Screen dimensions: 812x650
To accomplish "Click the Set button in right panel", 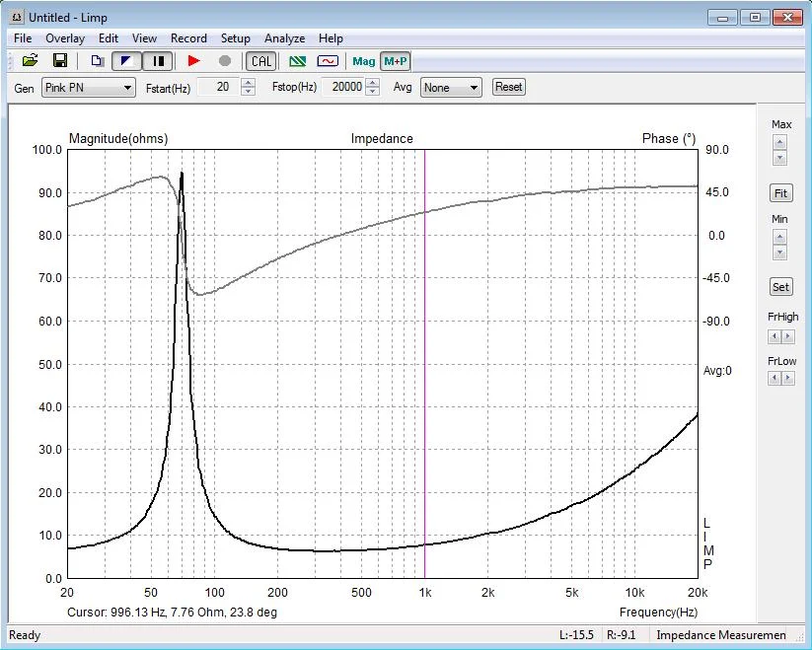I will [780, 287].
